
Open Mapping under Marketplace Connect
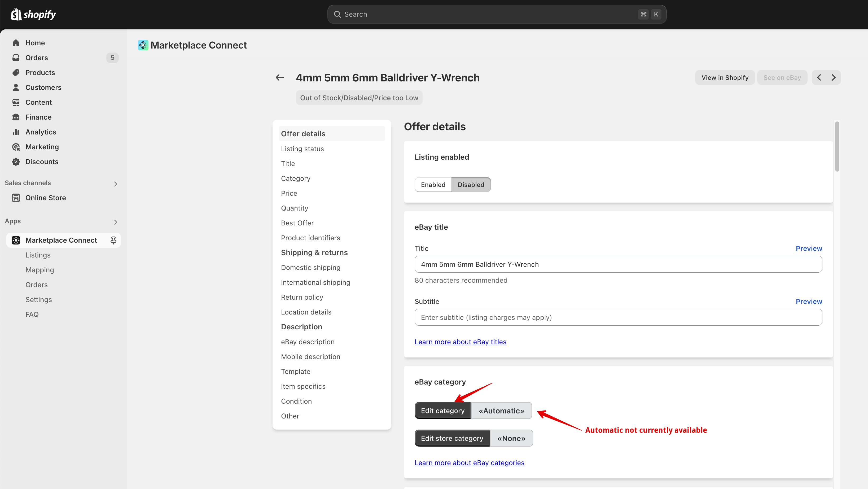tap(40, 270)
